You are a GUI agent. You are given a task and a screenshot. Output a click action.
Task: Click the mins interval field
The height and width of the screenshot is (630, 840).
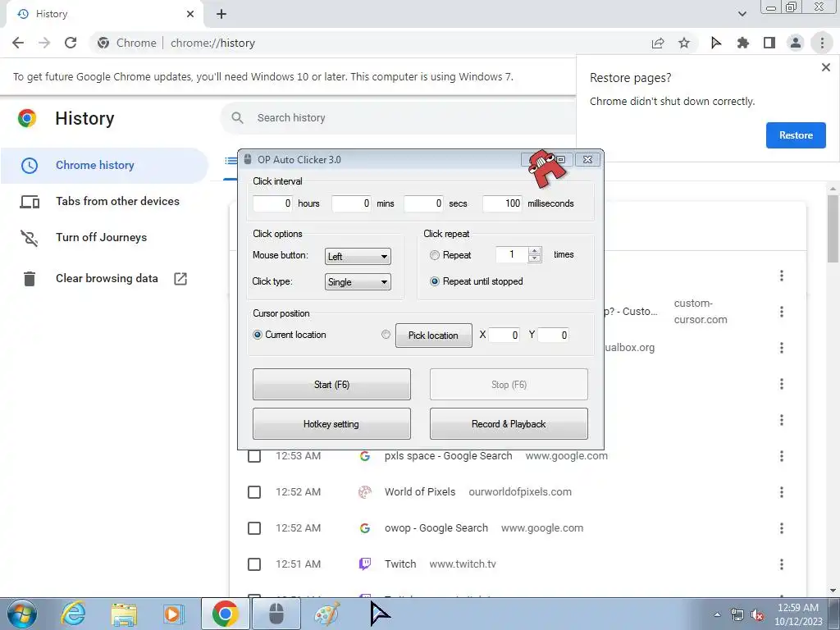coord(351,203)
